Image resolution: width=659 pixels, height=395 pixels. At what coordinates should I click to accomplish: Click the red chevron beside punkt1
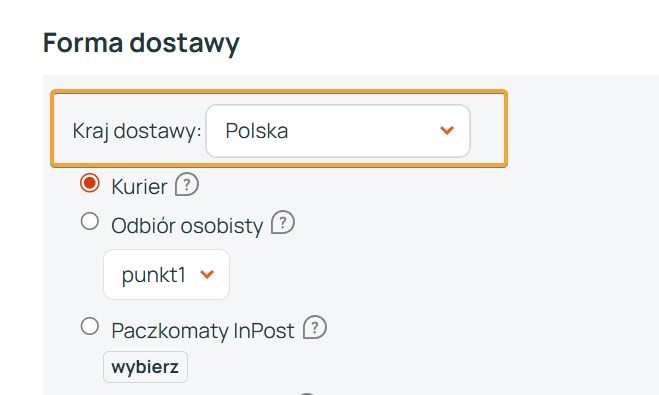[207, 274]
